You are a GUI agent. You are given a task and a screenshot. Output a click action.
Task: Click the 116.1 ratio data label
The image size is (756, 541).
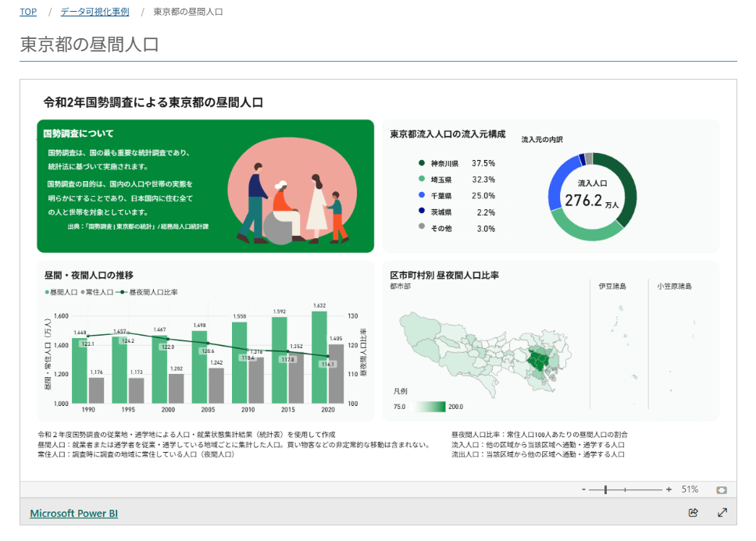pyautogui.click(x=328, y=365)
